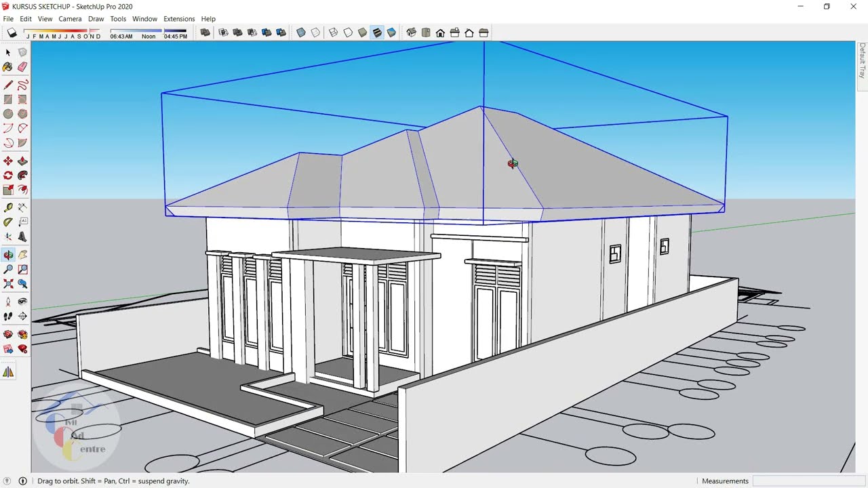Image resolution: width=868 pixels, height=488 pixels.
Task: Click the mirror extension icon
Action: tap(8, 372)
